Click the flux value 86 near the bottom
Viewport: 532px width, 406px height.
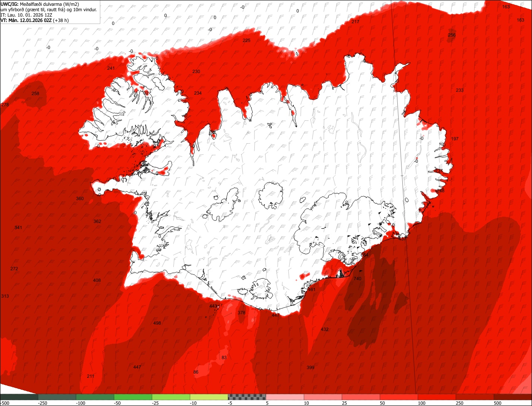tap(196, 372)
